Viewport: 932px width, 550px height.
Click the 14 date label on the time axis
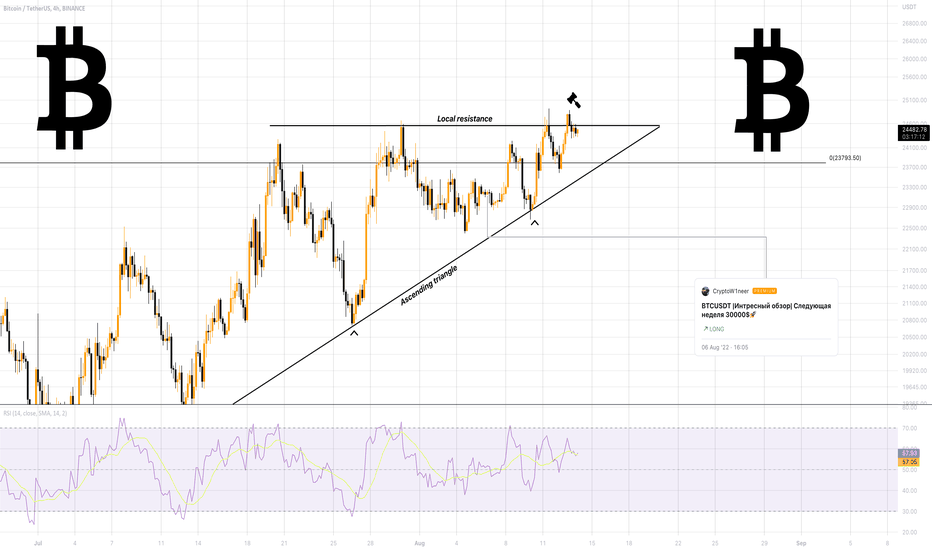tap(198, 543)
